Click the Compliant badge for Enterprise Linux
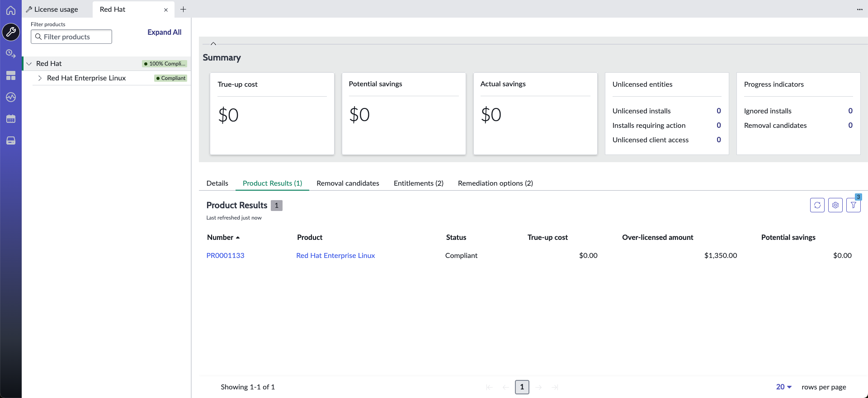The width and height of the screenshot is (868, 398). point(171,78)
